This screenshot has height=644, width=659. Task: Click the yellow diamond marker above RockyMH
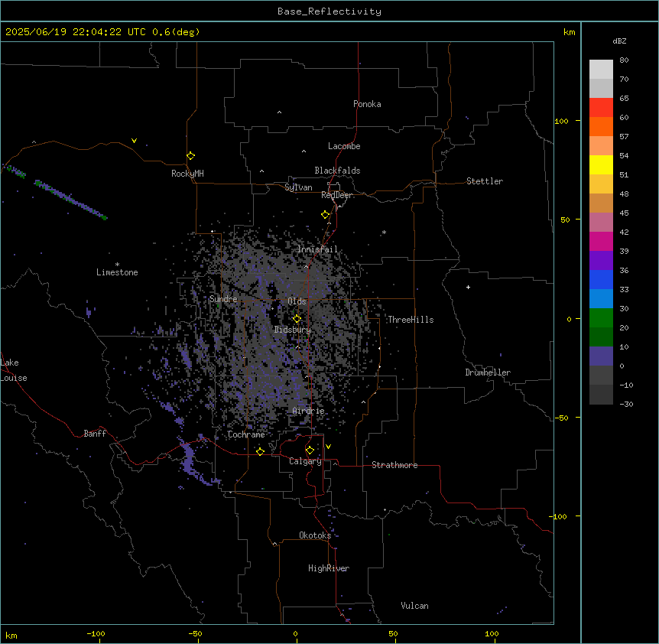click(190, 156)
